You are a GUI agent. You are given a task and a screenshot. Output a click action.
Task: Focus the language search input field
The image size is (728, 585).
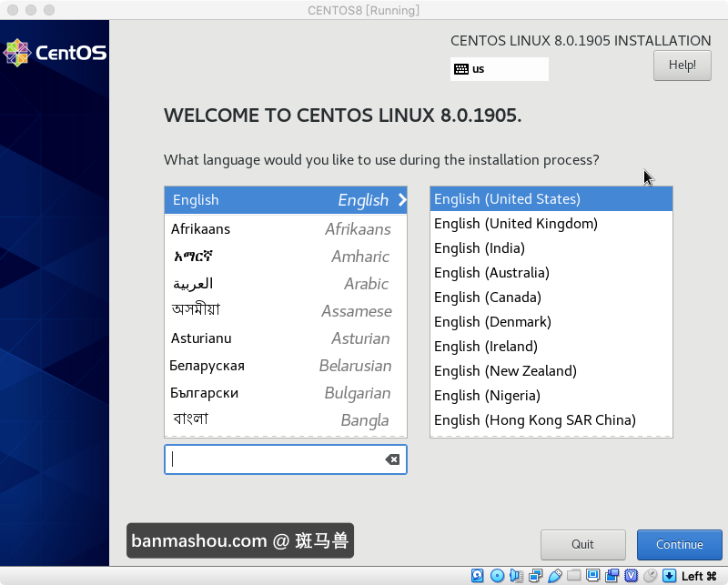286,459
